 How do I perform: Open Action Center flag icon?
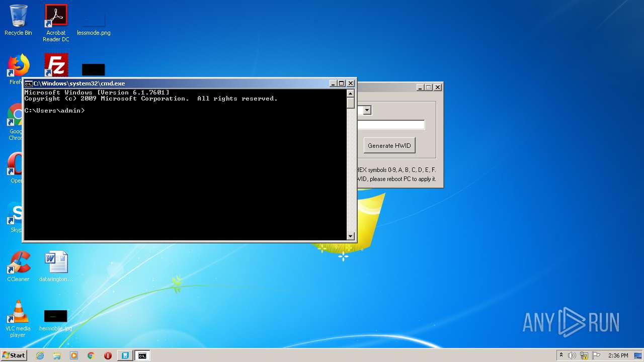(x=596, y=355)
